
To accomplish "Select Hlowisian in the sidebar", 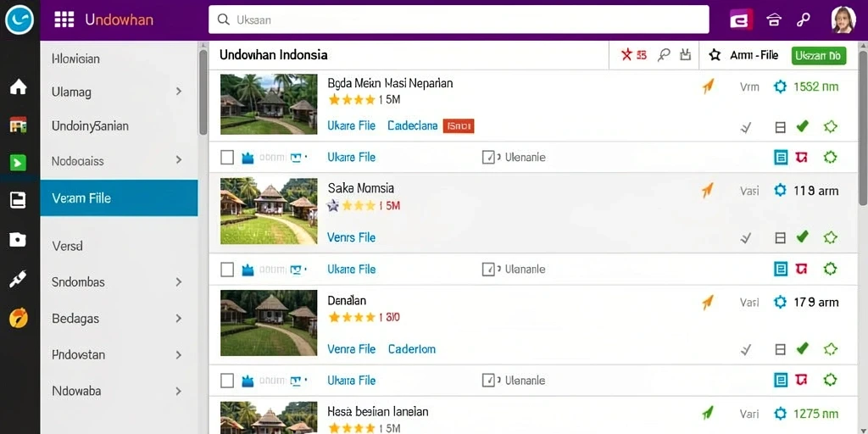I will tap(75, 58).
